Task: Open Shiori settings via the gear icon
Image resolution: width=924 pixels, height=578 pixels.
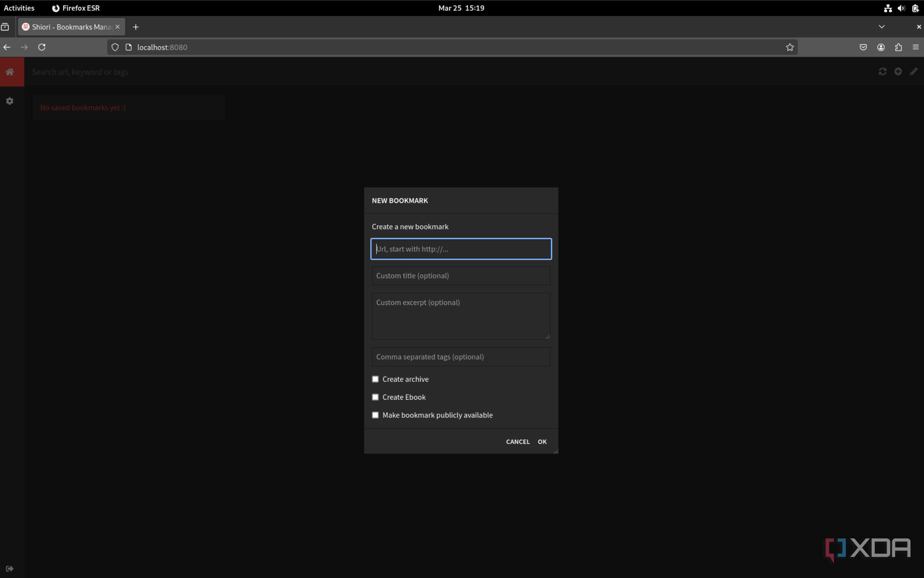Action: 9,101
